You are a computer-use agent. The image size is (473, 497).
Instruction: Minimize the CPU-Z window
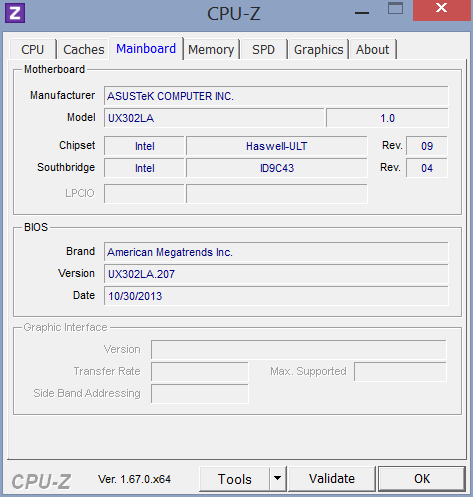[x=362, y=13]
